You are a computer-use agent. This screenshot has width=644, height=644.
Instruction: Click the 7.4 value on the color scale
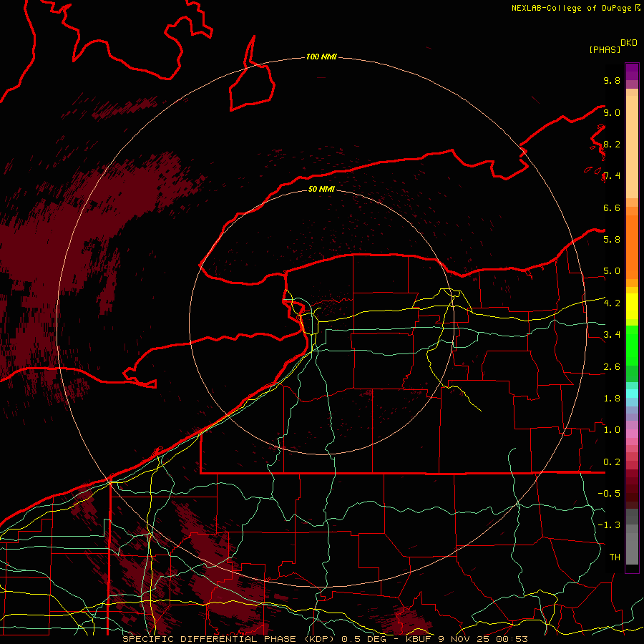tap(612, 176)
